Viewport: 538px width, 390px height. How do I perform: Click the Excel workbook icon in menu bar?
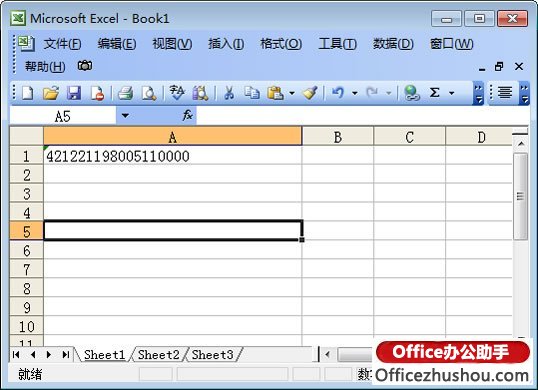point(26,44)
